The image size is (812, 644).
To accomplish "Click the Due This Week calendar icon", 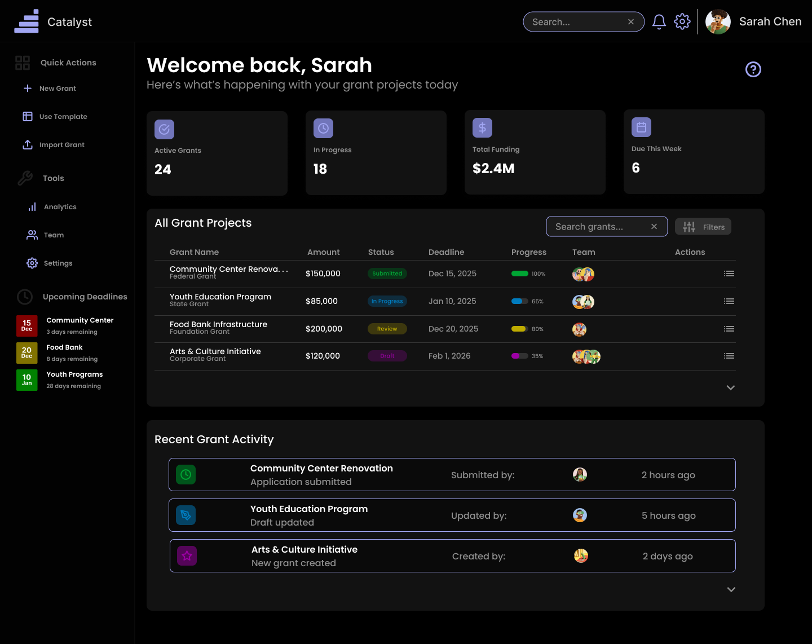I will click(x=641, y=127).
